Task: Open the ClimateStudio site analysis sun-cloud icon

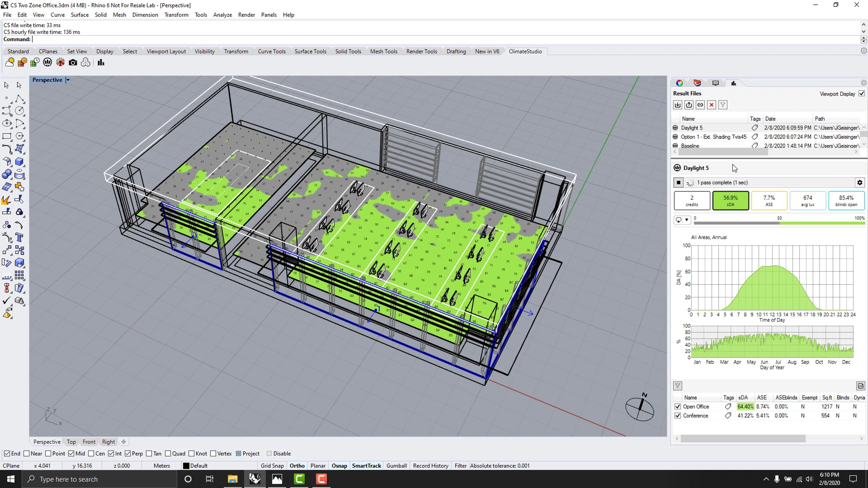Action: click(9, 63)
